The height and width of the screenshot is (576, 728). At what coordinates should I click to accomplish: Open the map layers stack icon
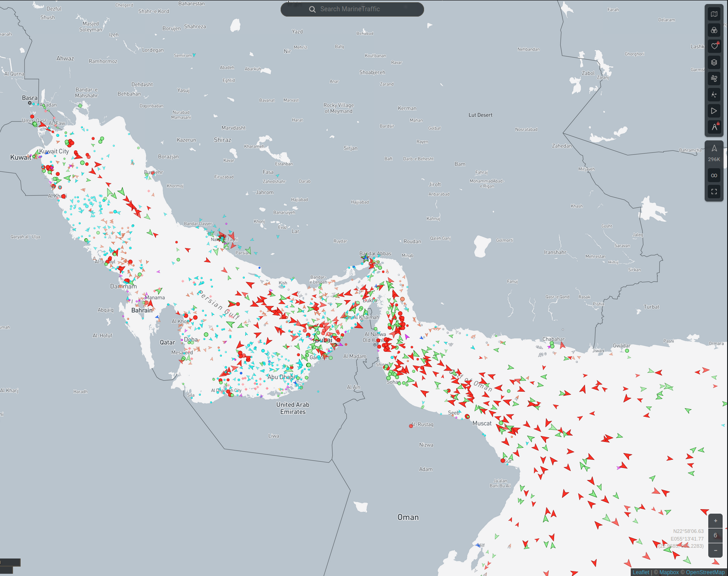714,62
